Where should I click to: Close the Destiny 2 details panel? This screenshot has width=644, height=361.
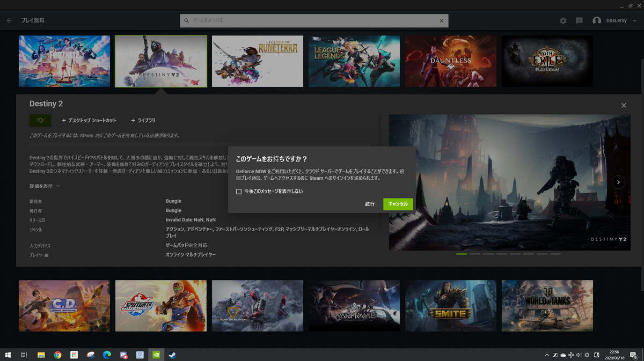[x=624, y=105]
